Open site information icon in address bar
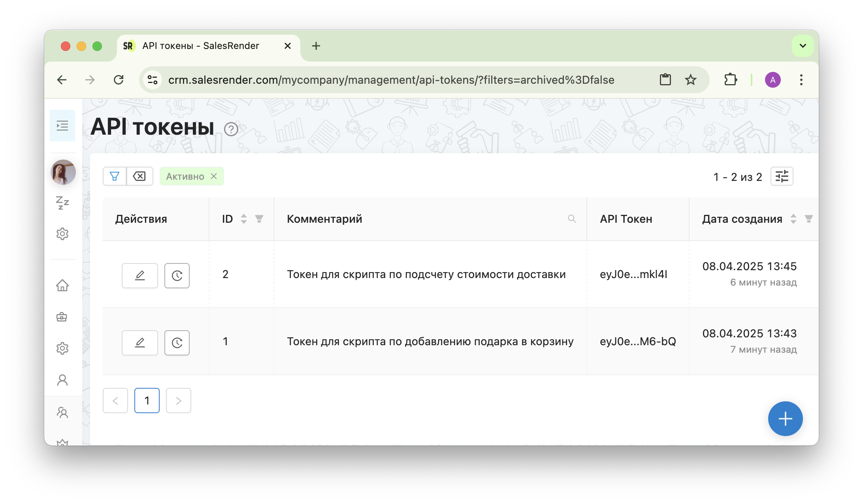Screen dimensions: 863x504 tap(153, 80)
